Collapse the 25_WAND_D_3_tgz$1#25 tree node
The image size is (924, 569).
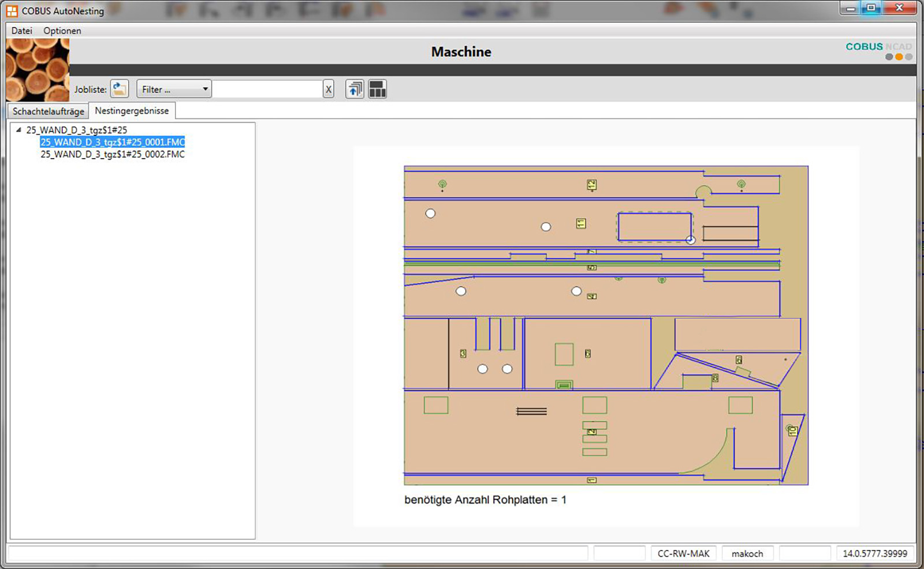[x=18, y=130]
